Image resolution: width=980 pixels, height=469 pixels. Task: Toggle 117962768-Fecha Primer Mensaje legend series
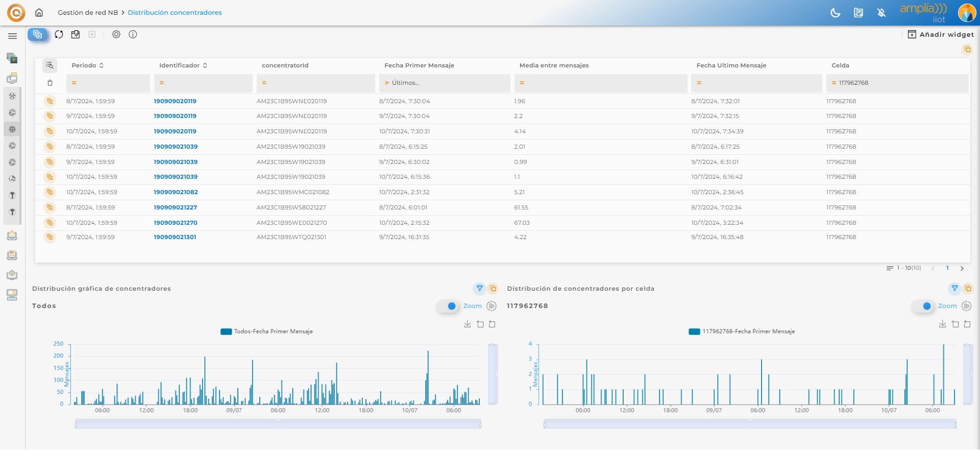(x=742, y=332)
